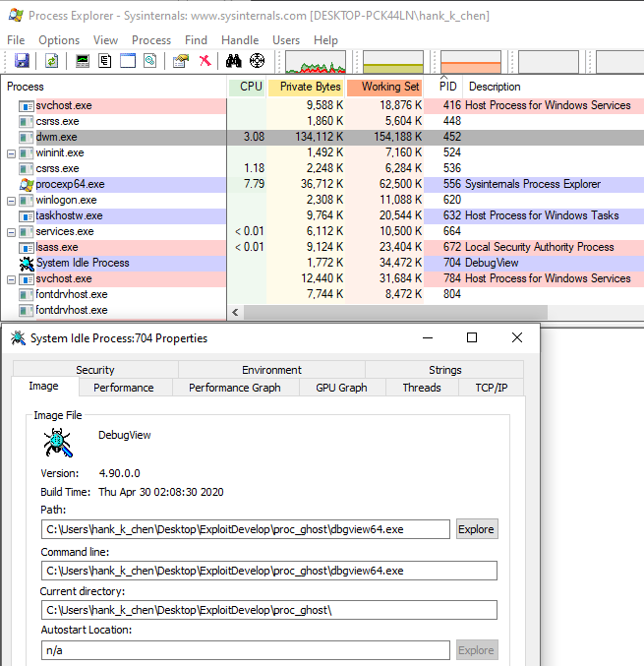Click the DebugView bug image icon in properties

58,443
